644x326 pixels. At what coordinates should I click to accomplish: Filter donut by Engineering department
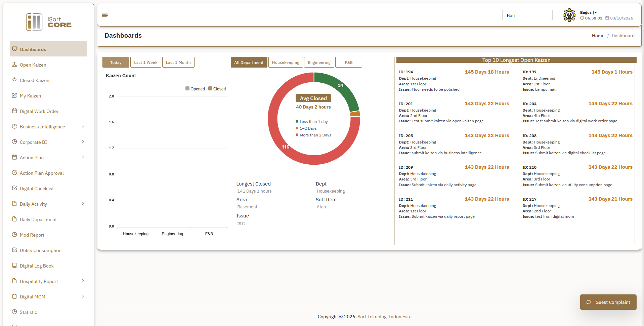pyautogui.click(x=319, y=62)
